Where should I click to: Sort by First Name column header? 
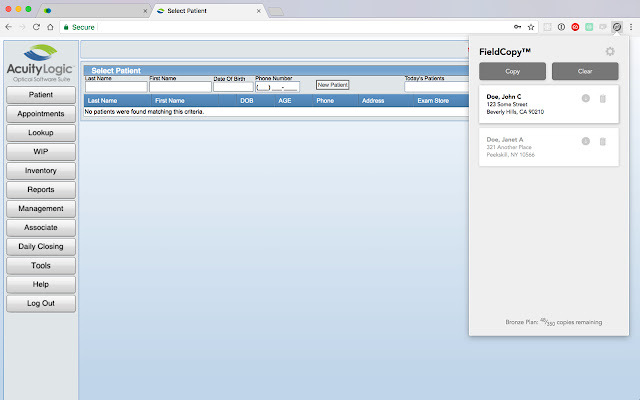tap(170, 100)
